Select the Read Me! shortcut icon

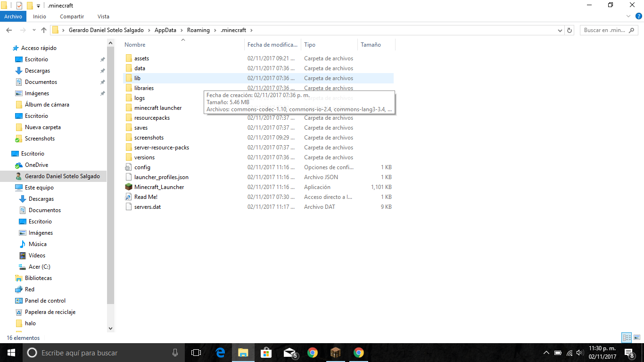pos(129,197)
